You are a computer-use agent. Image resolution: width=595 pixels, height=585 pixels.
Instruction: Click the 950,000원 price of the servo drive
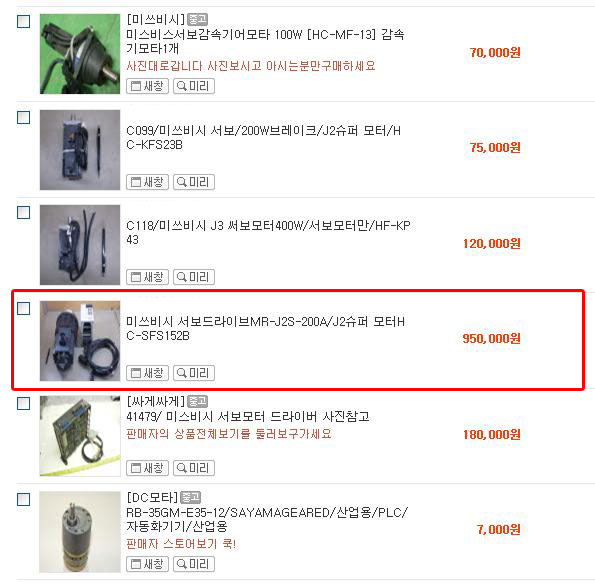coord(491,338)
